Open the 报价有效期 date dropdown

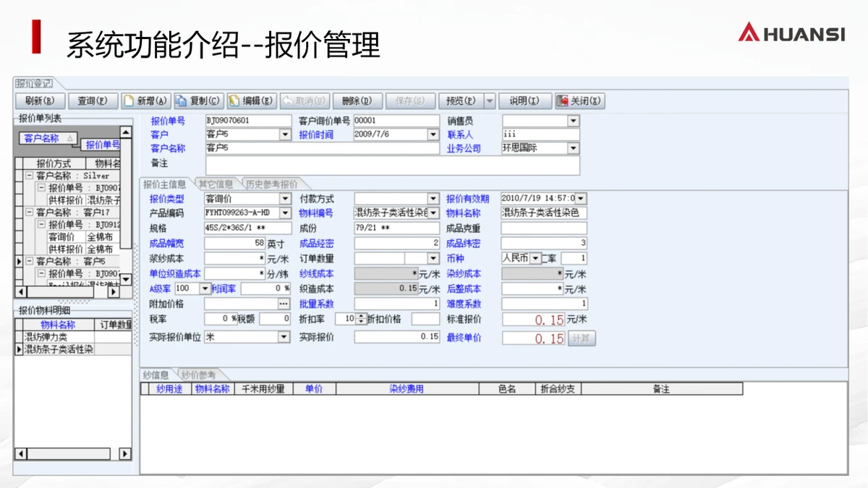pyautogui.click(x=581, y=198)
